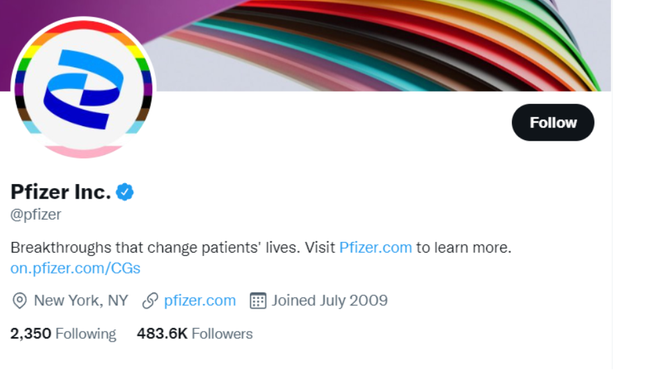Click the Follow button

tap(553, 123)
